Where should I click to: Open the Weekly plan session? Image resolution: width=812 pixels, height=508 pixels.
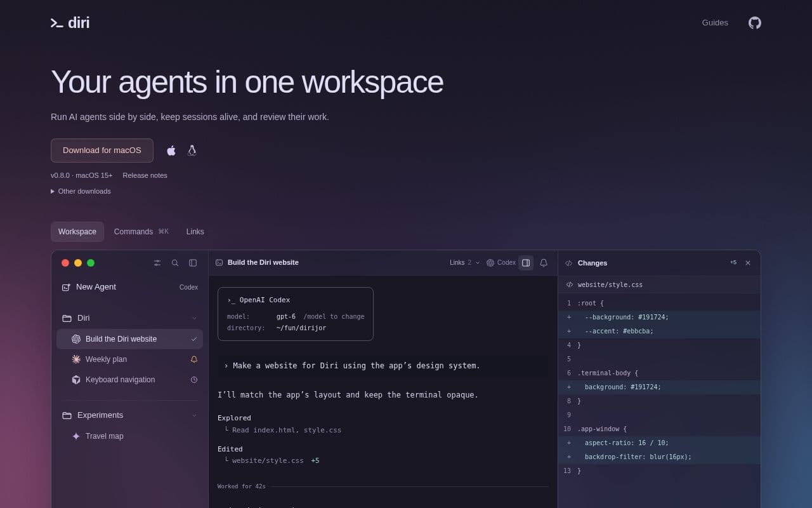pos(129,359)
